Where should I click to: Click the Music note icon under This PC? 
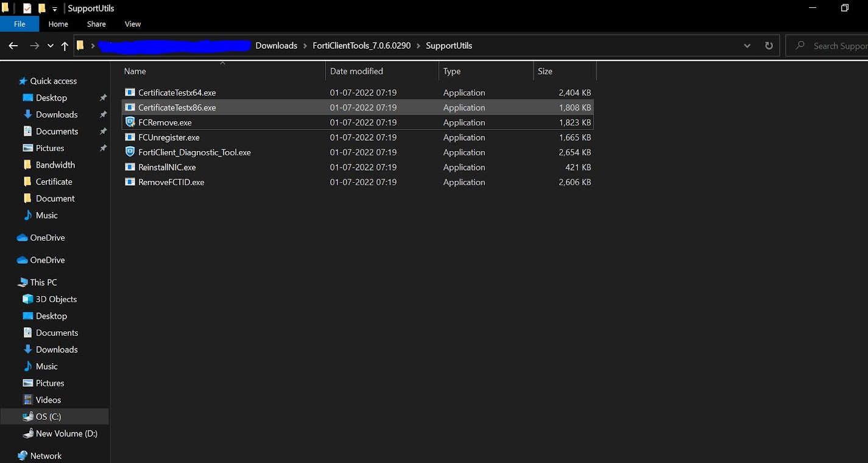[27, 366]
